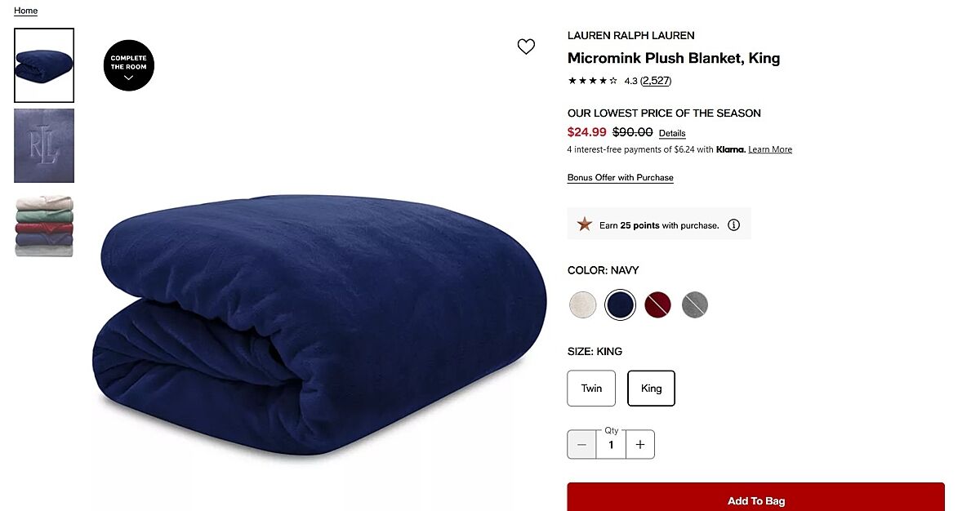The image size is (980, 511).
Task: Select the Twin size option
Action: pyautogui.click(x=591, y=389)
